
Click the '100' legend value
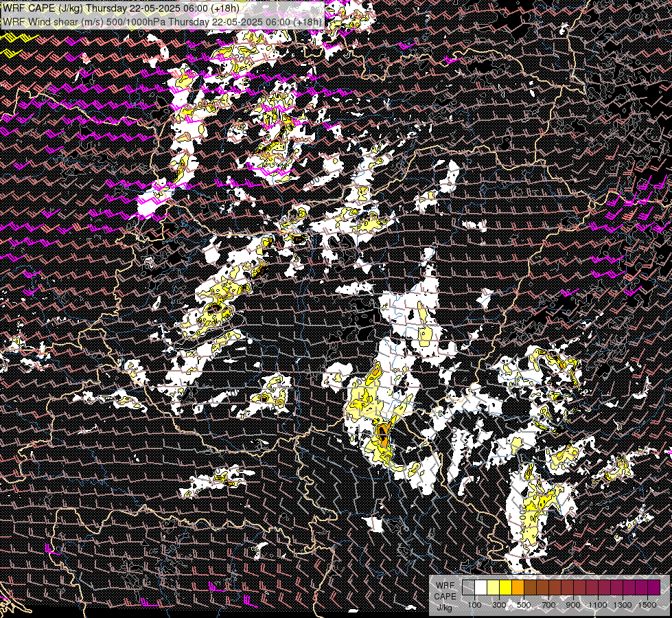(474, 605)
